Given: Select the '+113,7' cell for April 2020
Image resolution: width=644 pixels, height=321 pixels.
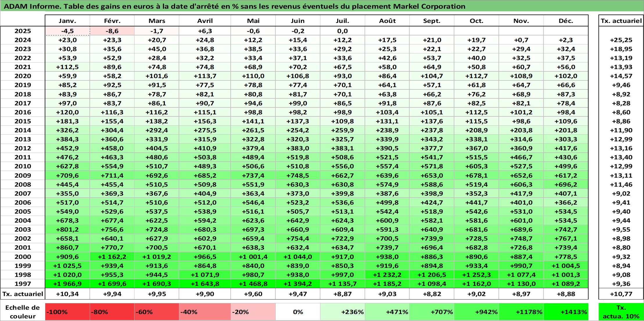Looking at the screenshot, I should pyautogui.click(x=205, y=76).
